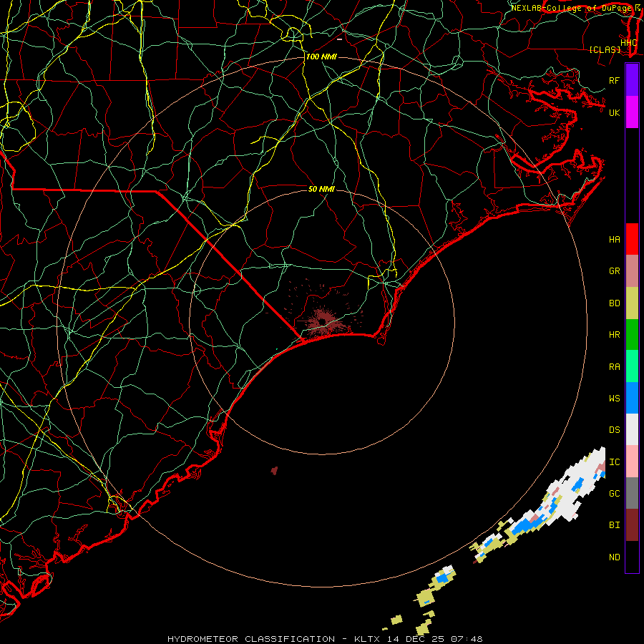Click the ND legend label

[614, 557]
